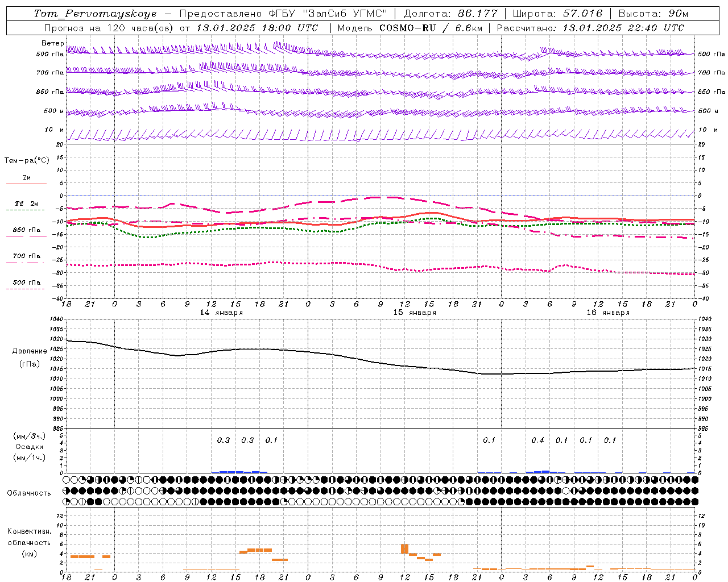Viewport: 728px width, 582px height.
Task: Click the Широта: 57.016 header value
Action: [x=558, y=14]
